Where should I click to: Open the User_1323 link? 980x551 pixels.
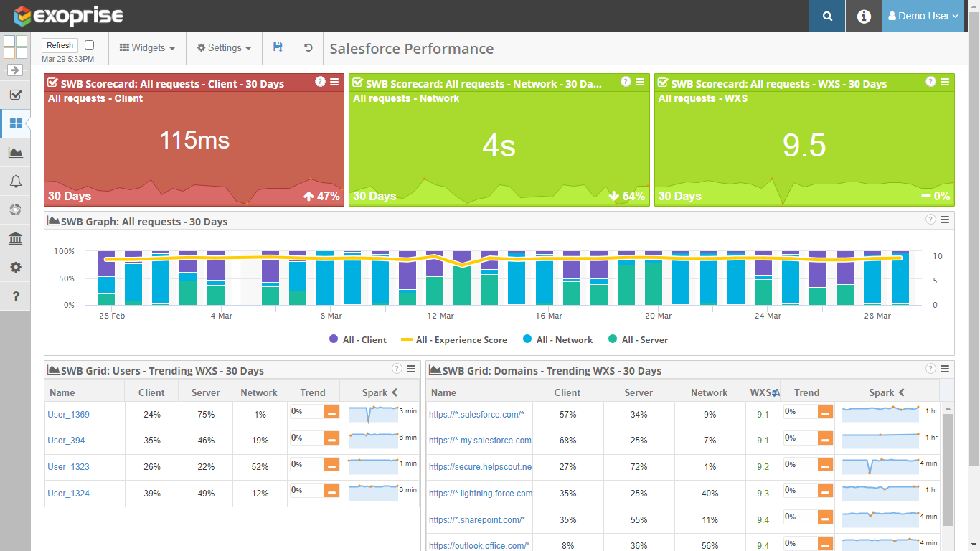point(69,467)
